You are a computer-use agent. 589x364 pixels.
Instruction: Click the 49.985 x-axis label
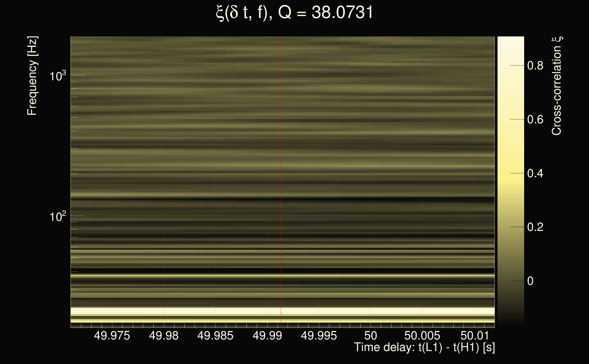215,336
